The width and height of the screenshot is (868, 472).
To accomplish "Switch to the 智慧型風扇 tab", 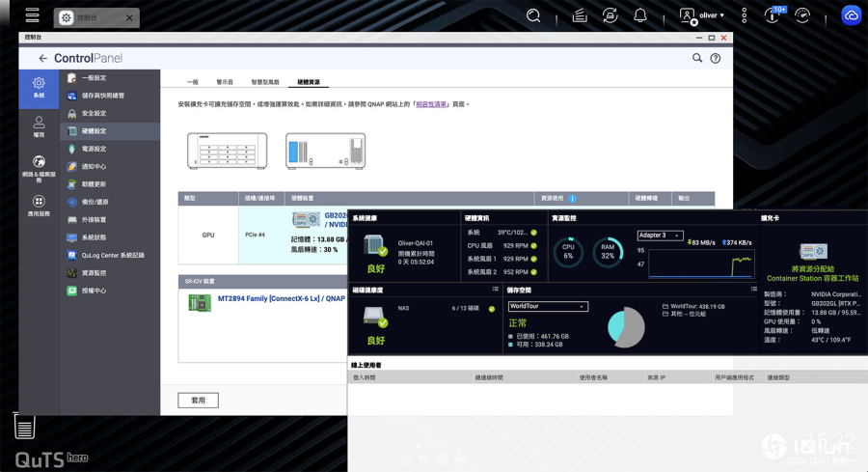I will tap(264, 83).
